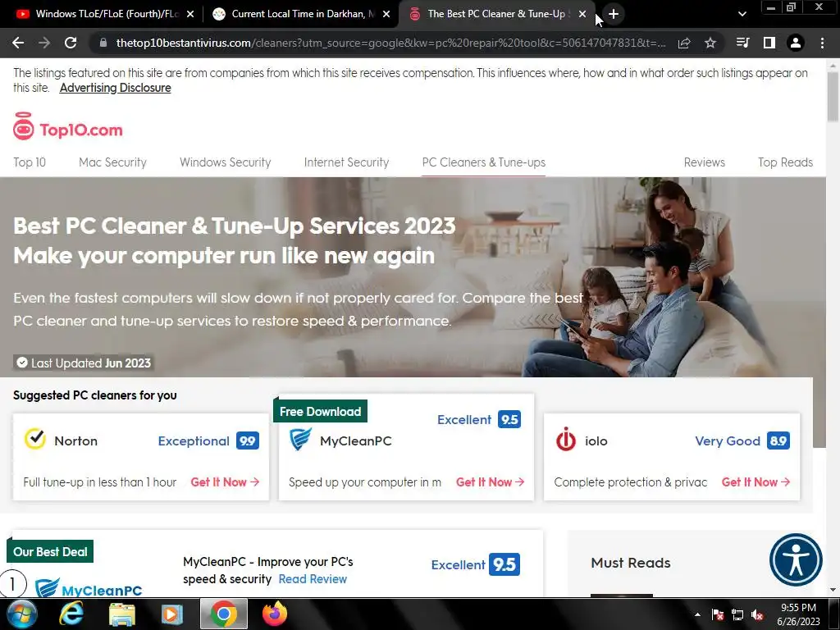The image size is (840, 630).
Task: Toggle the Chrome side panel
Action: click(769, 43)
